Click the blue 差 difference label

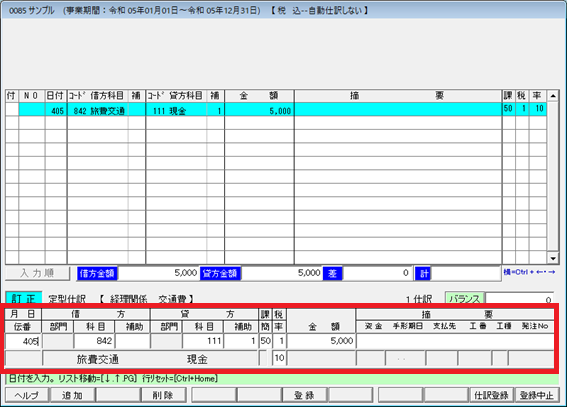[332, 273]
